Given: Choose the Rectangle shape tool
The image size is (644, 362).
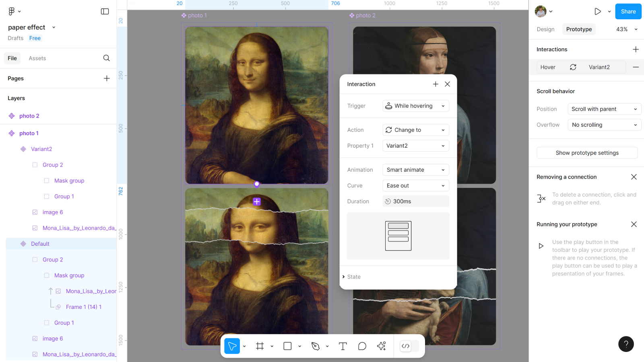Looking at the screenshot, I should (x=287, y=346).
